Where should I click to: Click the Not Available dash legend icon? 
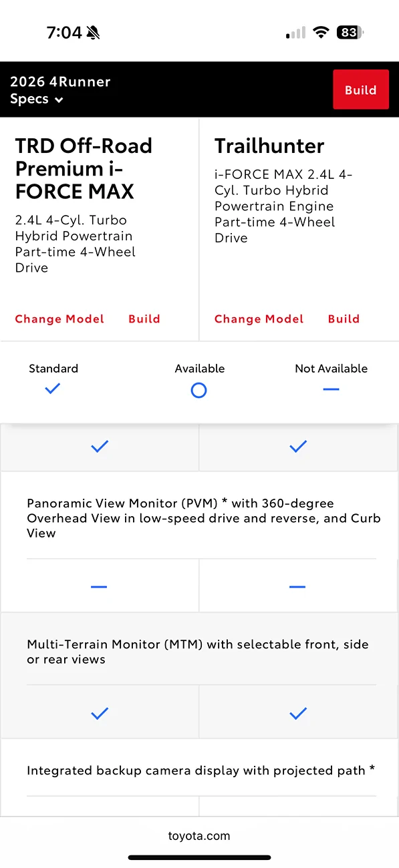click(x=331, y=390)
